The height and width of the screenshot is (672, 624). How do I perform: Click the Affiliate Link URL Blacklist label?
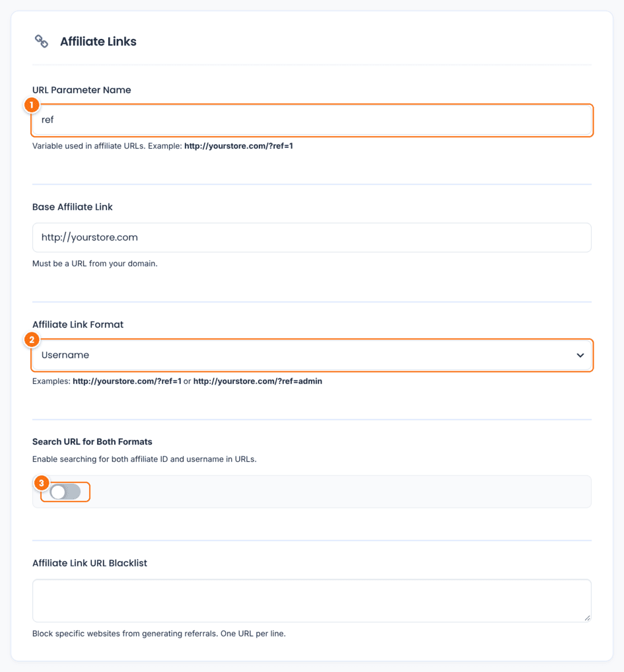click(90, 563)
